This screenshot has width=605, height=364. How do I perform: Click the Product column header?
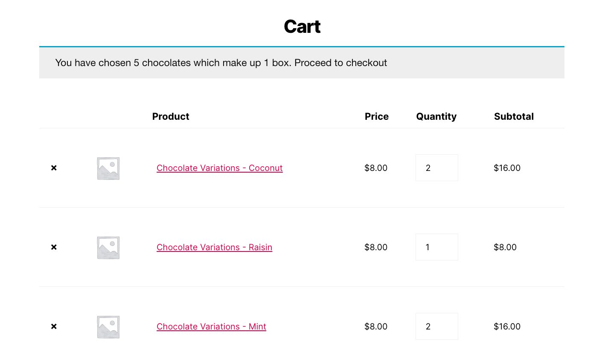tap(171, 116)
